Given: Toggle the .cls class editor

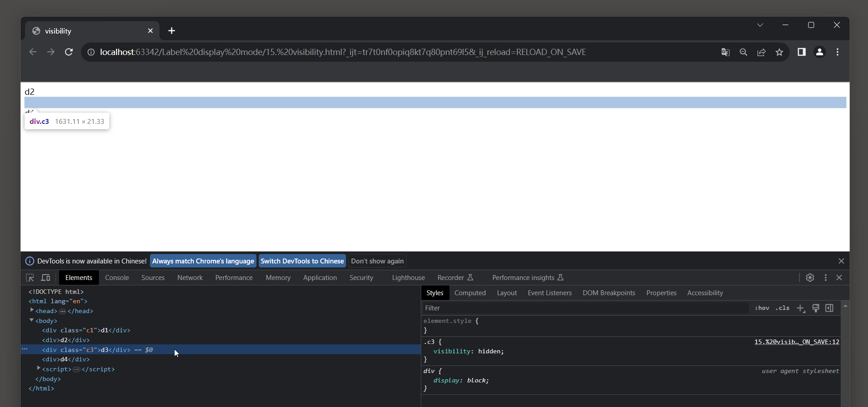Looking at the screenshot, I should tap(782, 308).
